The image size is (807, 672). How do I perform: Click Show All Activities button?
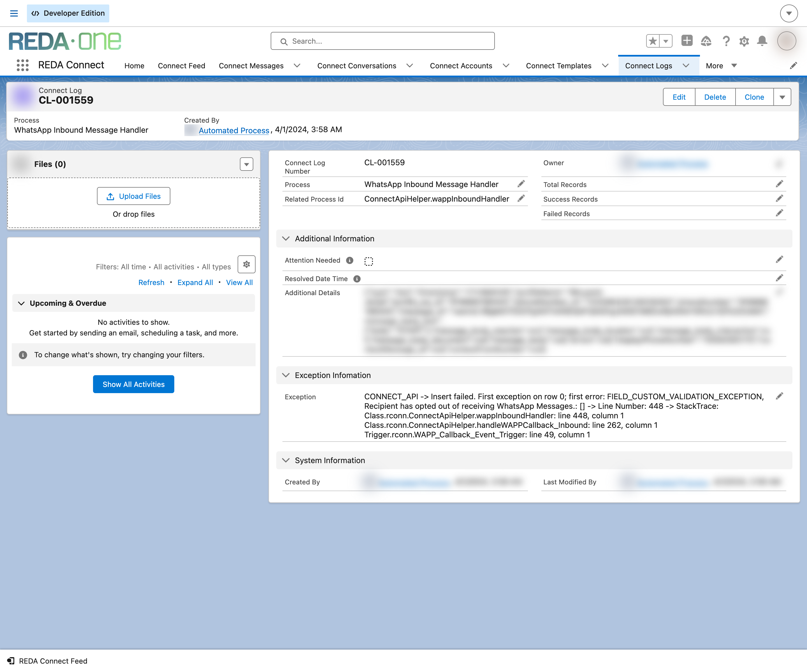click(133, 384)
